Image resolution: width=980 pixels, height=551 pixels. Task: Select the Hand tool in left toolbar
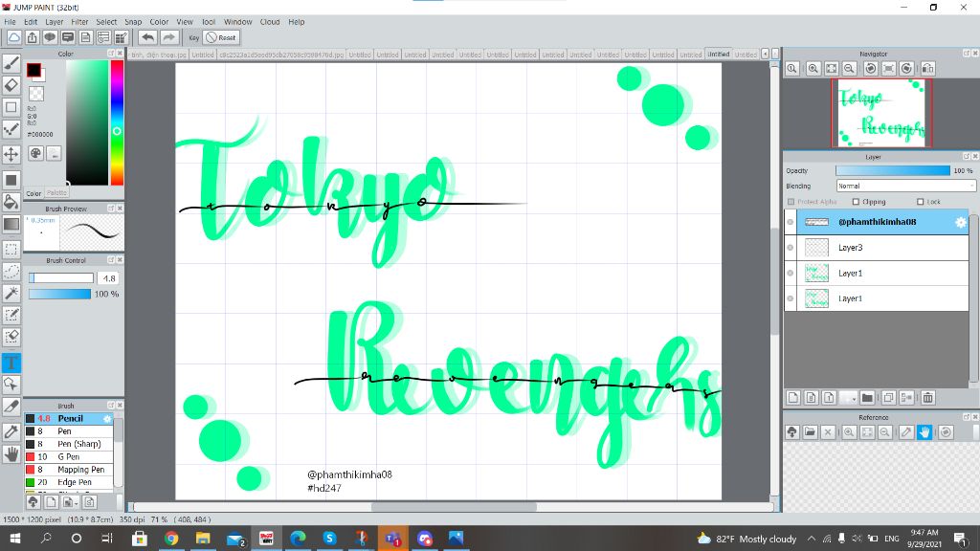click(x=11, y=454)
